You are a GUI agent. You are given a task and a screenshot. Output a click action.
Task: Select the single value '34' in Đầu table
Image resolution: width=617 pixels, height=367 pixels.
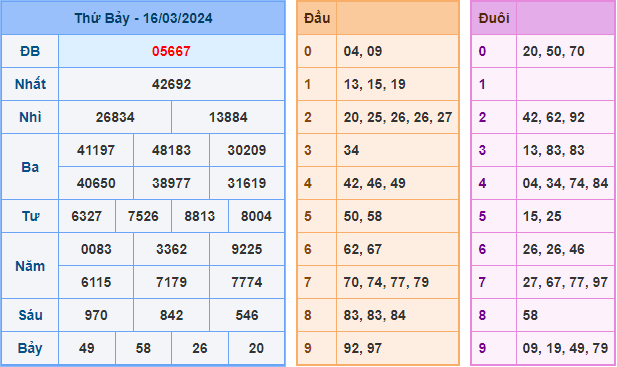pyautogui.click(x=351, y=150)
